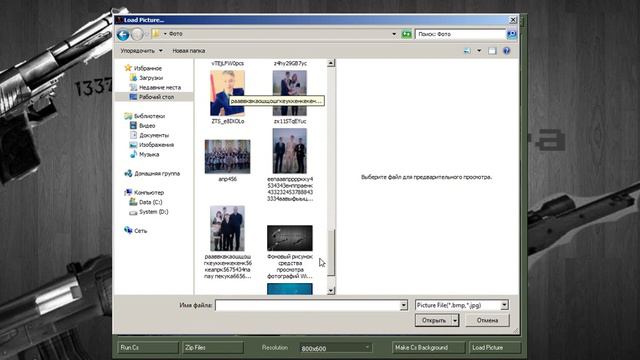Click the Поиск: Фото search field
Screen dimensions: 640x360
pyautogui.click(x=460, y=34)
